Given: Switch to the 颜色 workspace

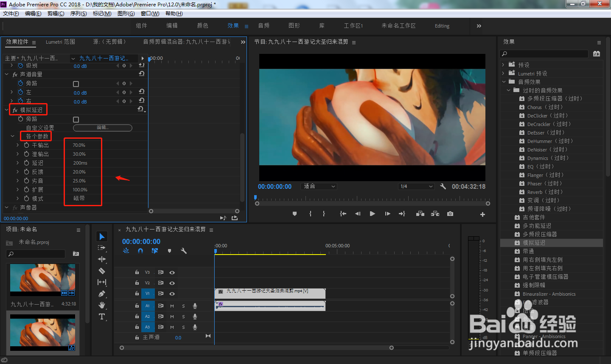Looking at the screenshot, I should (x=202, y=26).
